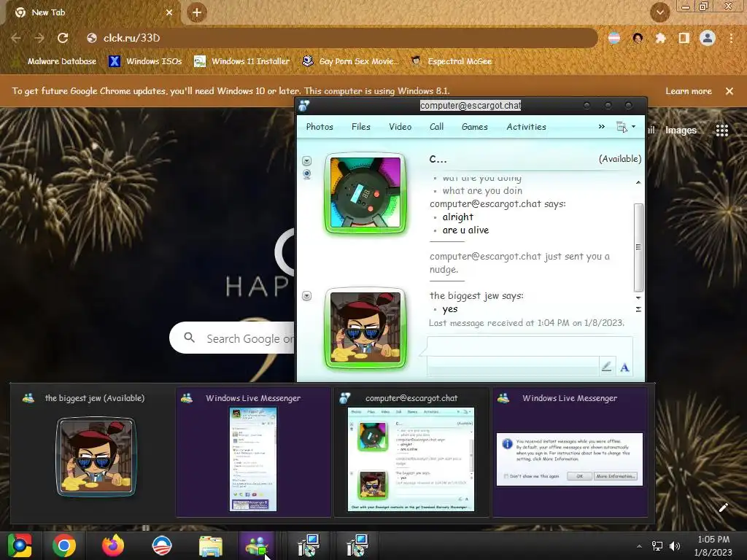Close the New Tab tab
Viewport: 747px width, 560px height.
[169, 12]
